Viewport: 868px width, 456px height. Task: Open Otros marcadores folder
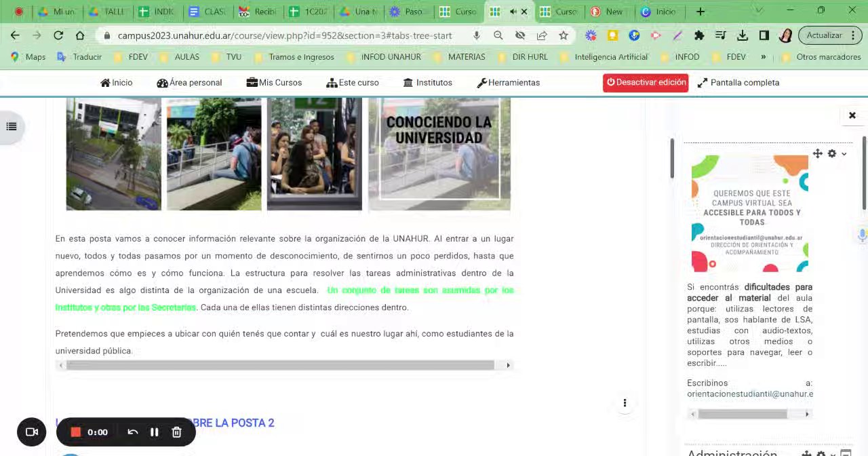coord(821,57)
